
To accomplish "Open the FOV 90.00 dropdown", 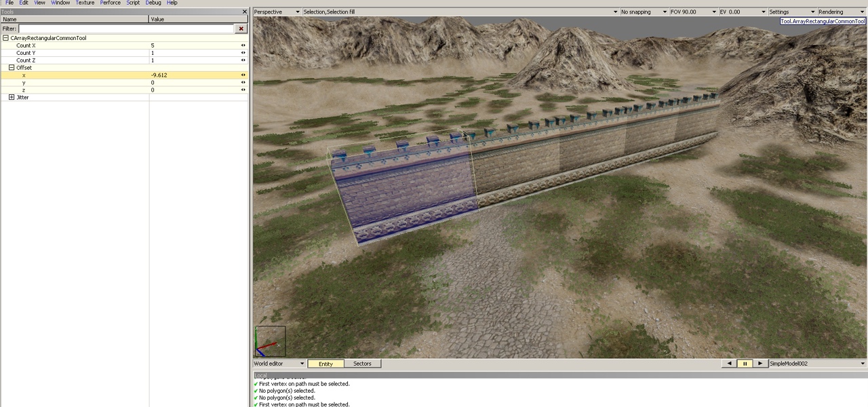I will tap(692, 12).
